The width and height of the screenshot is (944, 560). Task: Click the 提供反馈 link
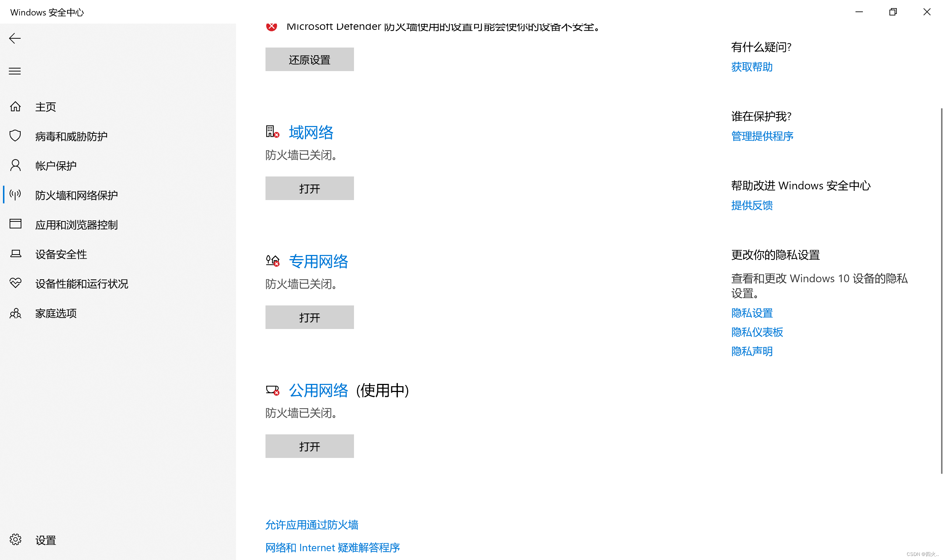coord(752,205)
